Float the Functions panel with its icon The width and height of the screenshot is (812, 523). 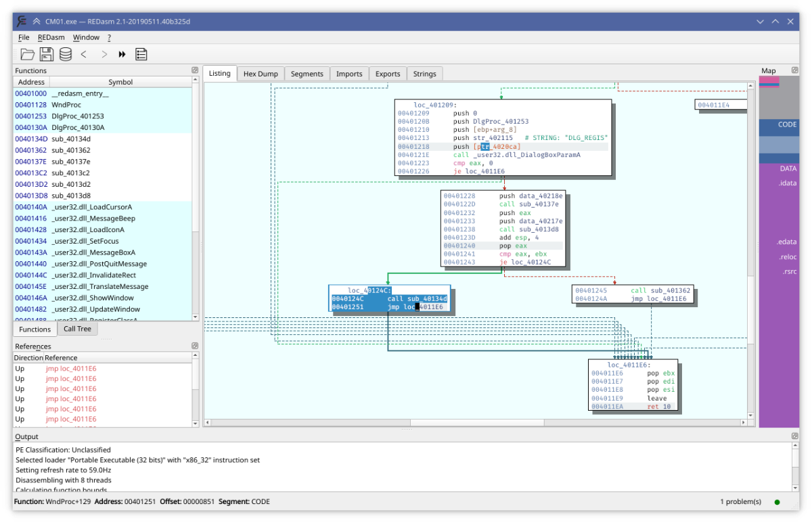pos(195,70)
